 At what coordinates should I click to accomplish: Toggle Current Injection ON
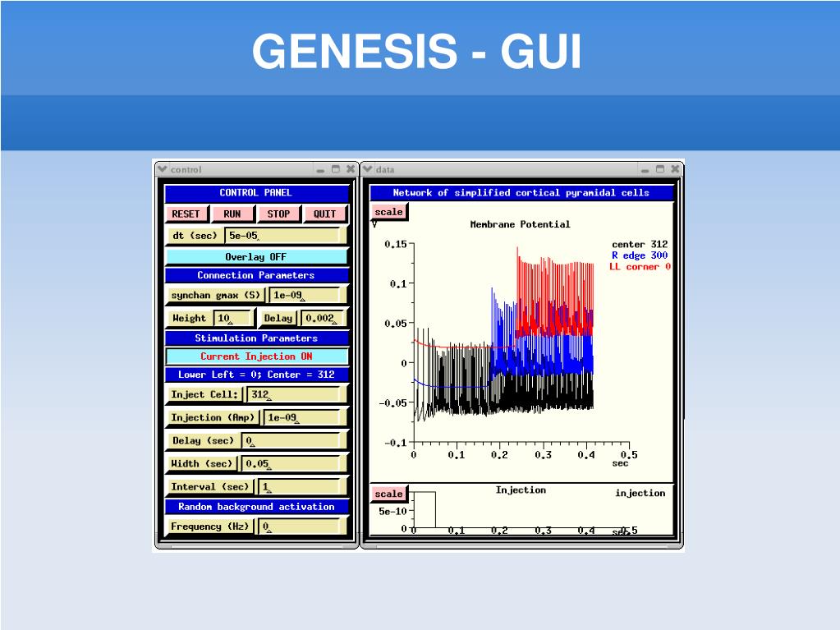pos(256,356)
